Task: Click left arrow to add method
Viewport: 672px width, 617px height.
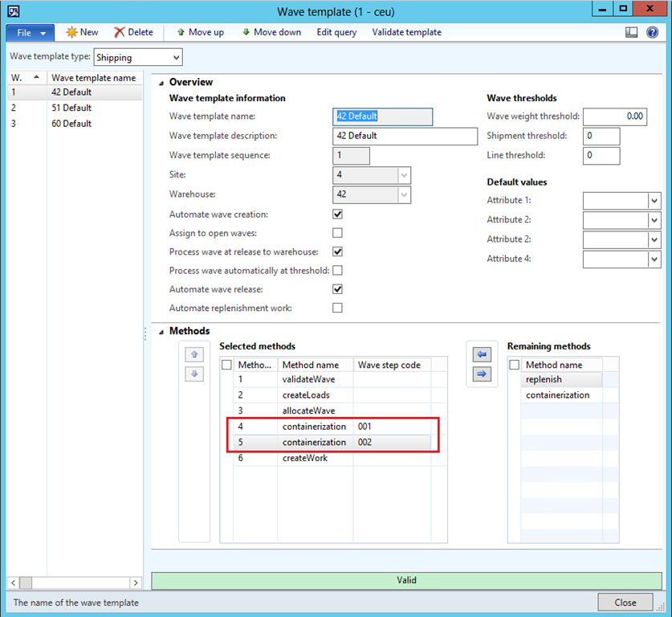Action: click(x=482, y=354)
